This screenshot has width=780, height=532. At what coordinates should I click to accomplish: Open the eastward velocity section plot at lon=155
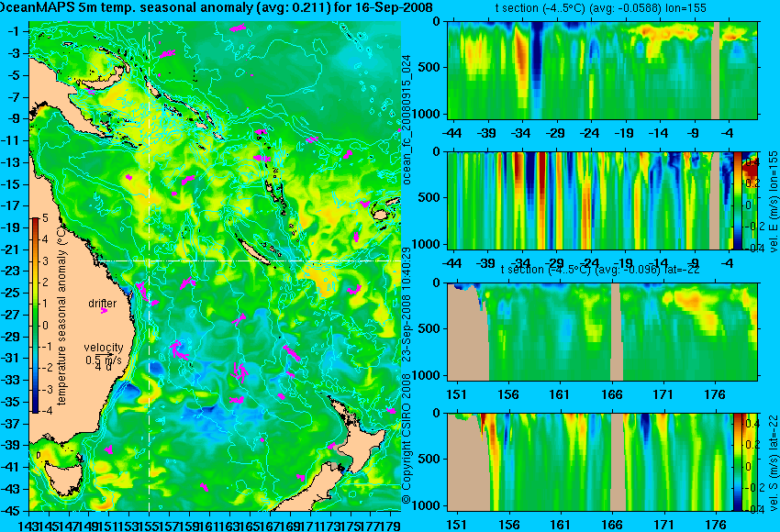pos(602,200)
